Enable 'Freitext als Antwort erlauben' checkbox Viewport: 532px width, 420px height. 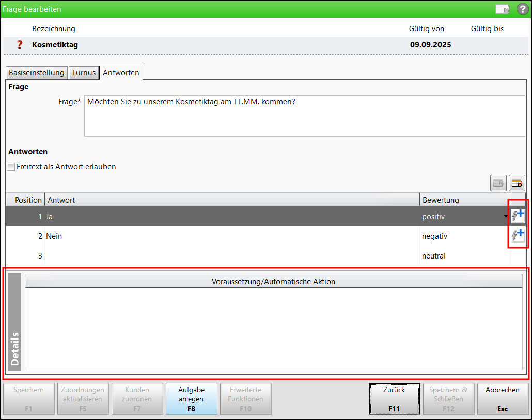(11, 167)
